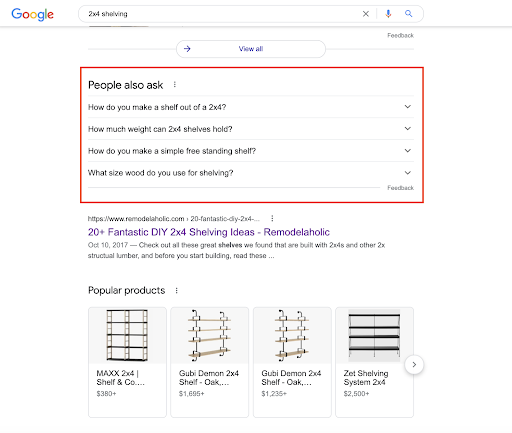Click the blue magnifying glass search icon

(408, 14)
